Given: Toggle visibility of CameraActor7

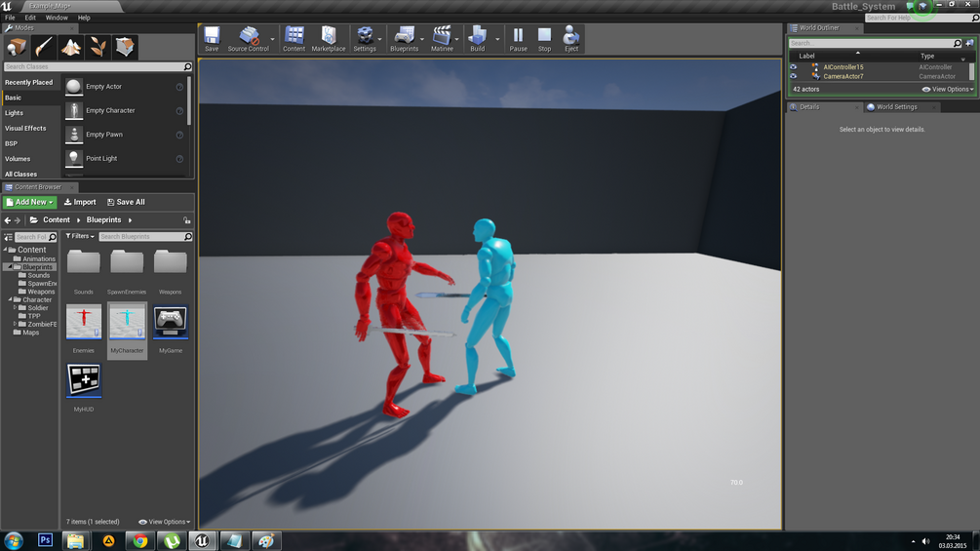Looking at the screenshot, I should pyautogui.click(x=794, y=76).
